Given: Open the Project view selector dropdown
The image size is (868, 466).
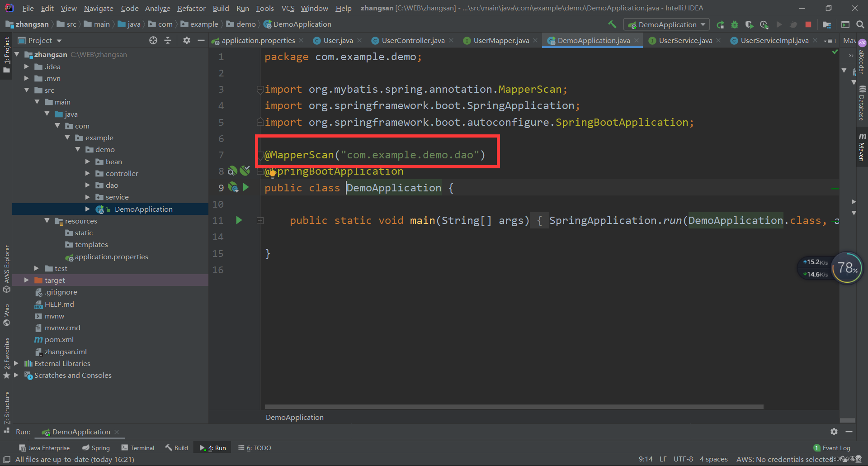Looking at the screenshot, I should tap(40, 40).
